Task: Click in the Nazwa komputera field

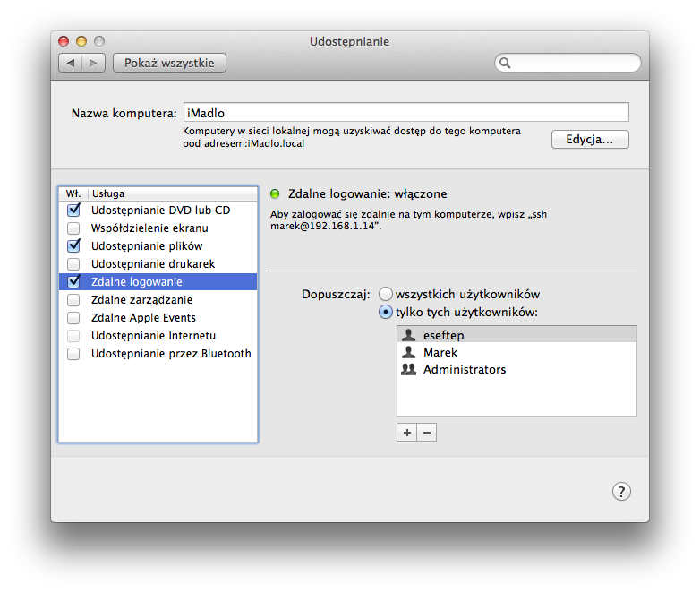Action: pyautogui.click(x=406, y=112)
